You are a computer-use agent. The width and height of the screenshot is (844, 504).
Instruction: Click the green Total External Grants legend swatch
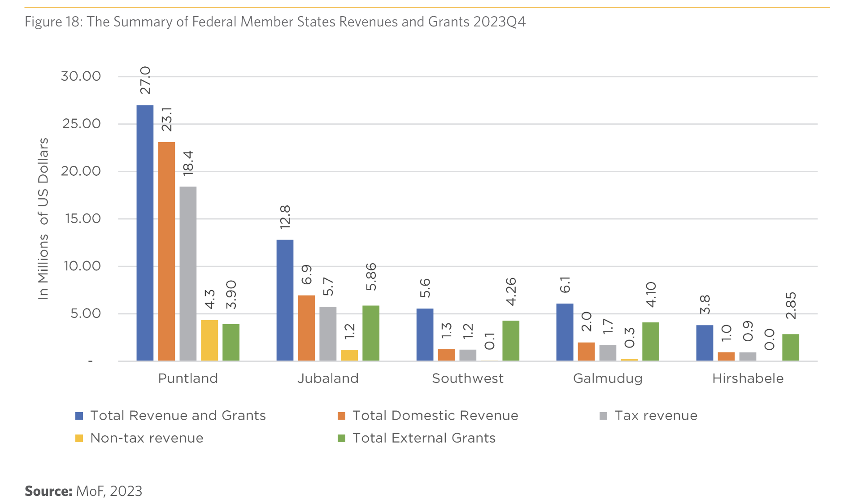[342, 439]
